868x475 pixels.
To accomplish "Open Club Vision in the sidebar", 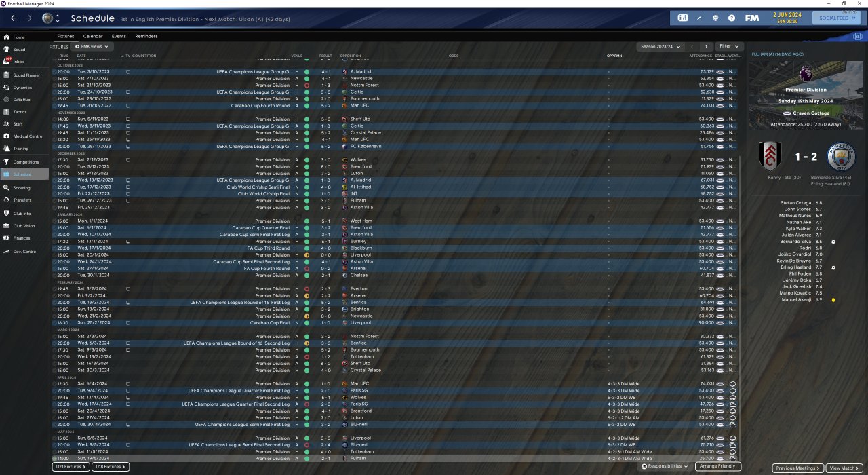I will click(x=24, y=226).
